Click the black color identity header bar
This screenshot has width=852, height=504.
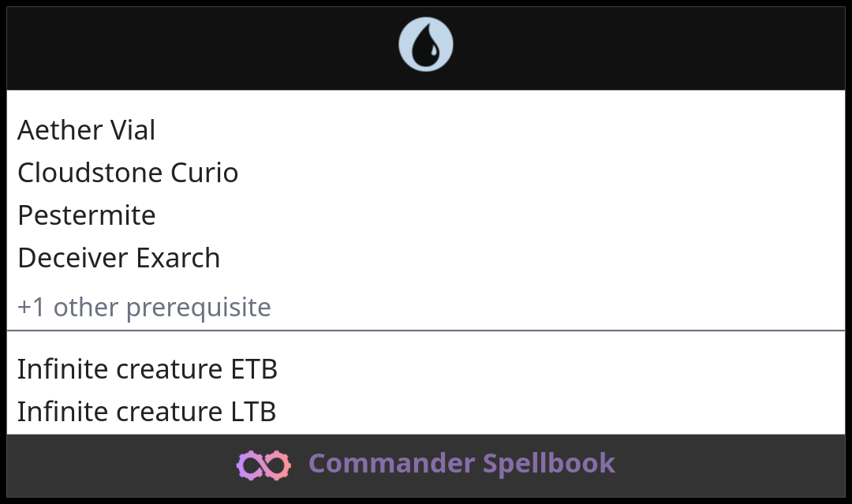tap(425, 48)
